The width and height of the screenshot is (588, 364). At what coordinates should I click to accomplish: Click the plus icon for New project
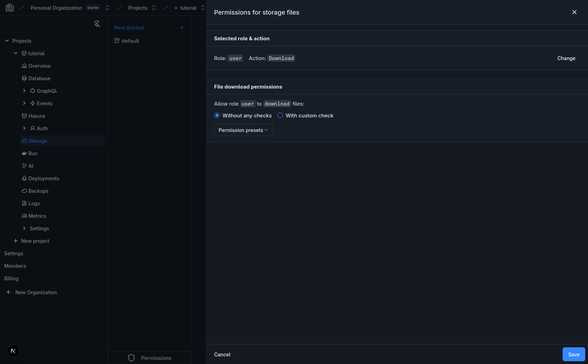[16, 241]
